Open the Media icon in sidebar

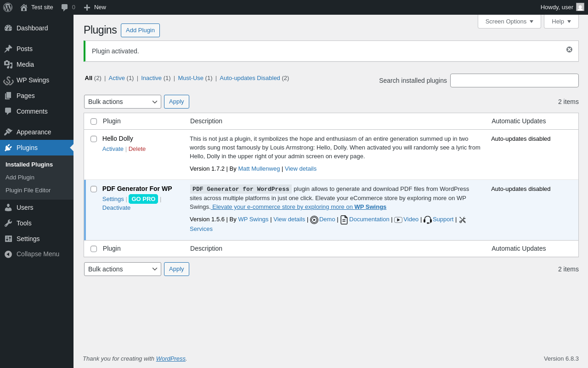pos(8,64)
